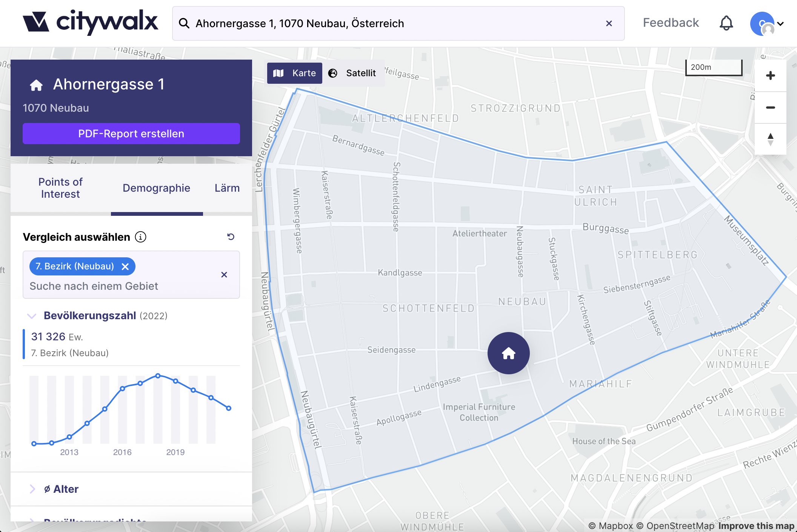797x532 pixels.
Task: Open the notifications bell
Action: [x=726, y=23]
